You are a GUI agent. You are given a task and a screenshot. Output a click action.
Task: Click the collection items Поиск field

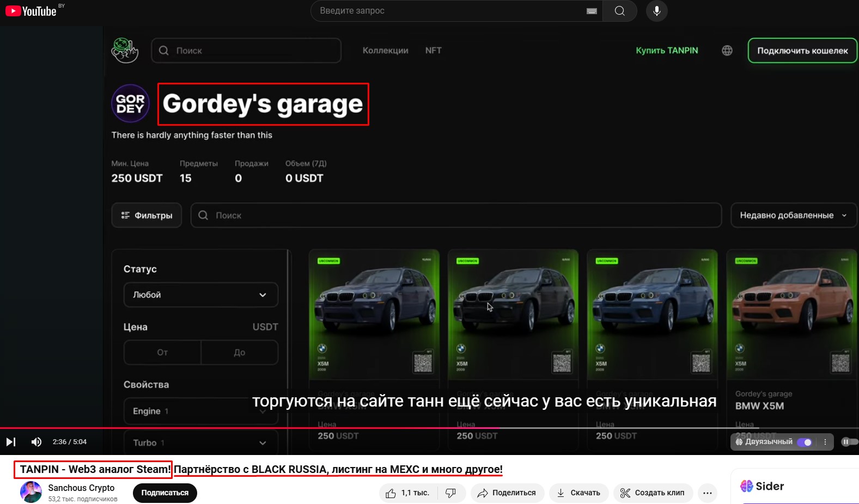pos(456,216)
